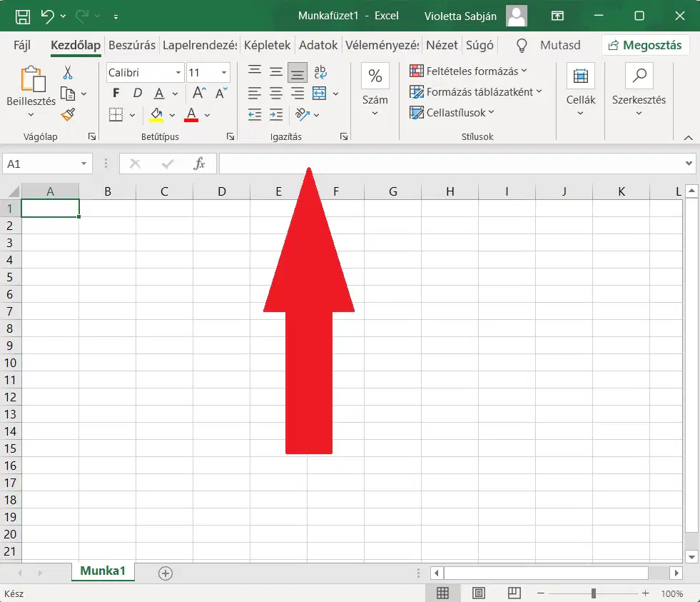Toggle underline (A) formatting

pyautogui.click(x=159, y=94)
